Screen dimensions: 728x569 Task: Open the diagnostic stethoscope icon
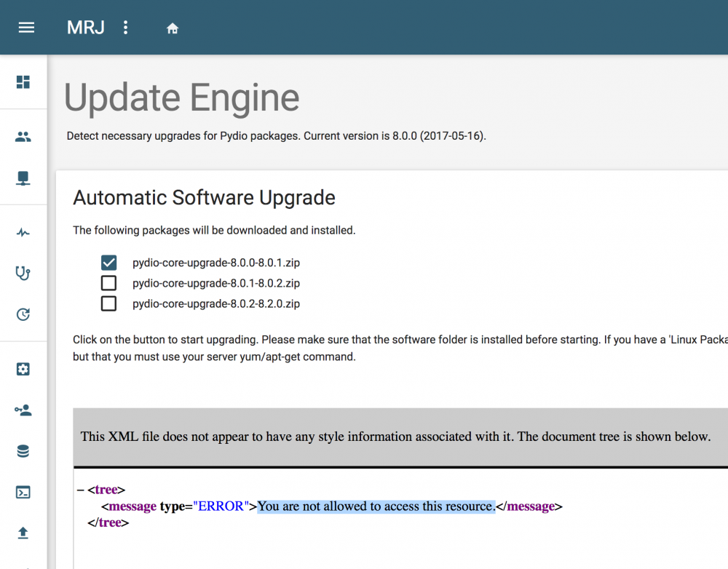pos(23,273)
